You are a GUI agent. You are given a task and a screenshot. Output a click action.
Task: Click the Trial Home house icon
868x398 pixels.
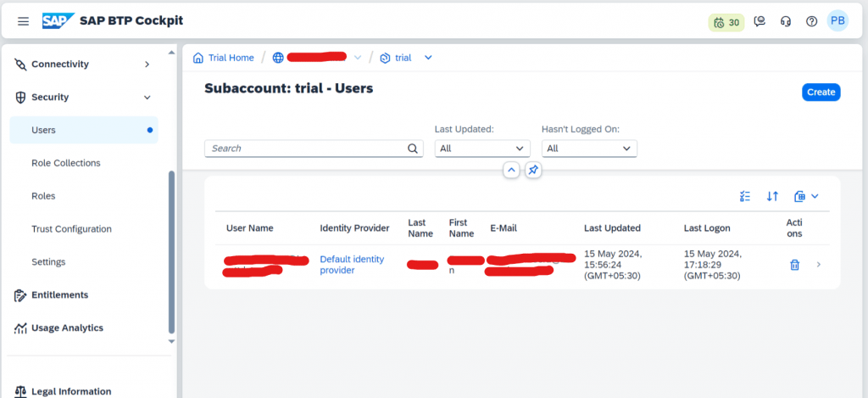(198, 58)
